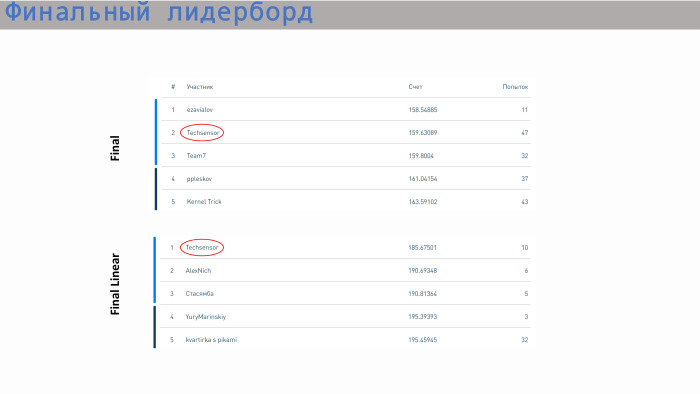The width and height of the screenshot is (700, 394).
Task: Click score value "195.39393"
Action: [x=422, y=317]
